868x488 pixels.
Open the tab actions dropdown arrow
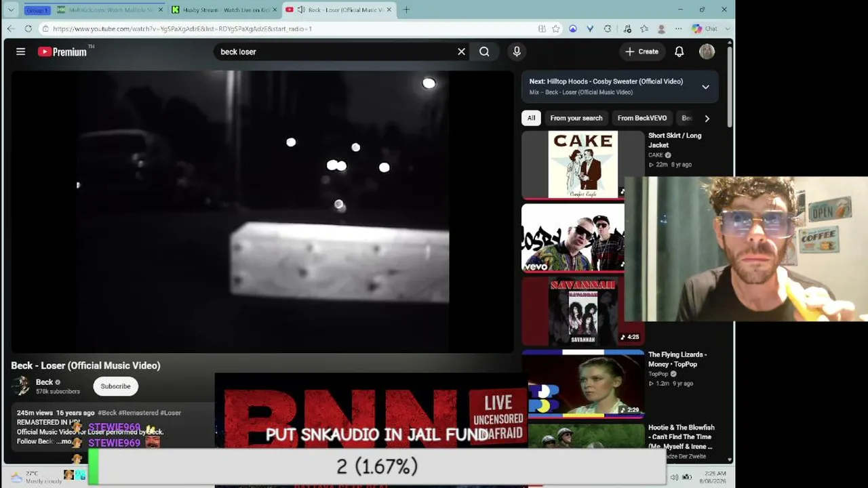pos(11,9)
